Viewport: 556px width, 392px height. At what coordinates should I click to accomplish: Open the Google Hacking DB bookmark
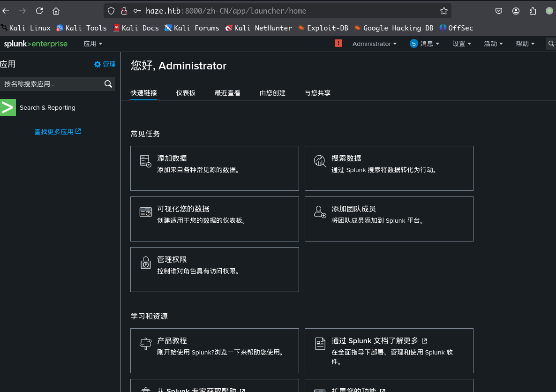click(394, 28)
